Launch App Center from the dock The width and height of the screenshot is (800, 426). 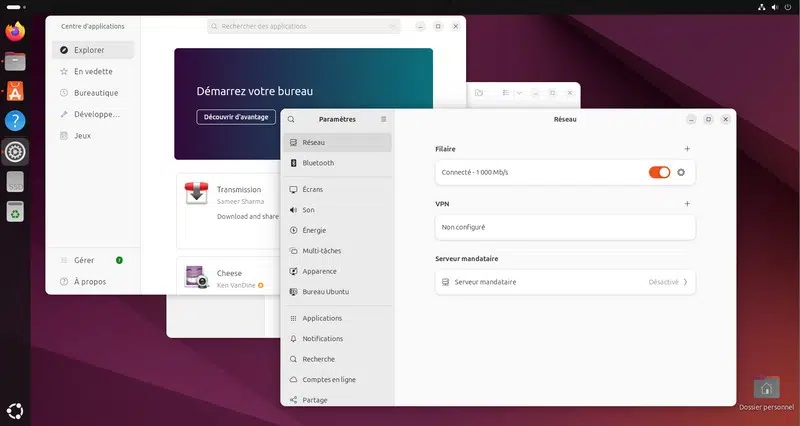pos(15,91)
